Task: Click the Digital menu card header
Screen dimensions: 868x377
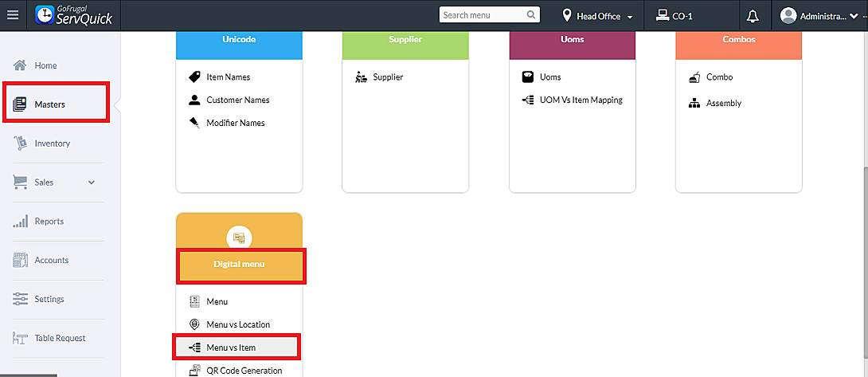Action: 238,264
